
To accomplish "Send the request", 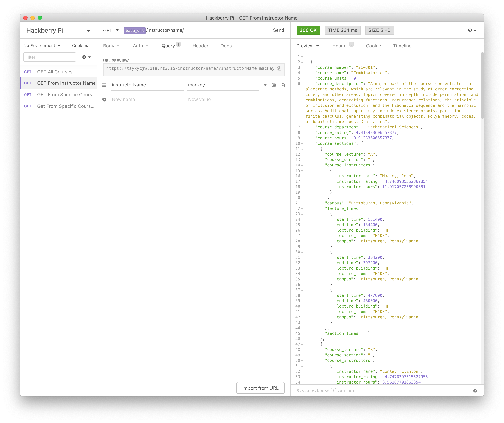I will click(278, 30).
